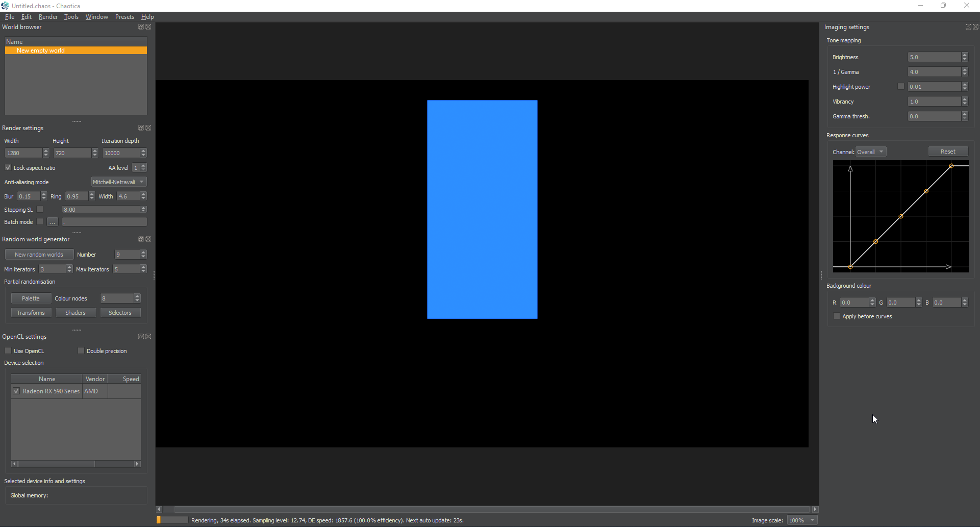Viewport: 980px width, 527px height.
Task: Open the Image scale dropdown
Action: pyautogui.click(x=802, y=520)
